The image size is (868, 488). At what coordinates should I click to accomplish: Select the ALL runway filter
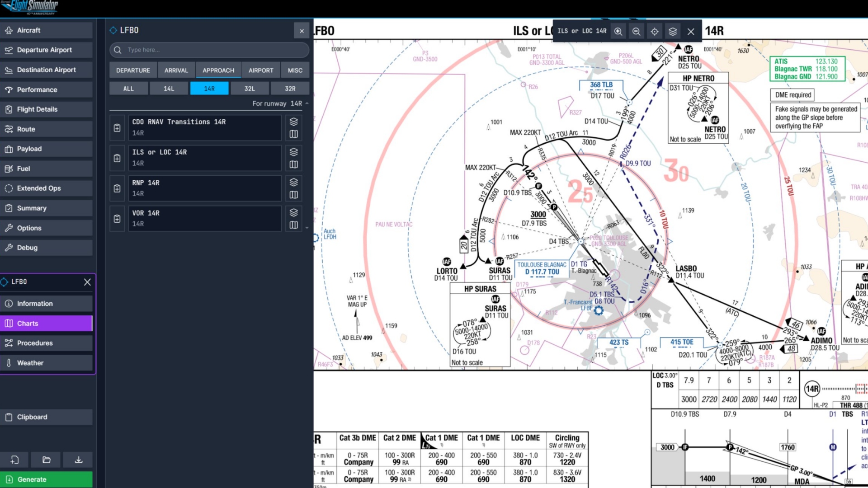click(x=128, y=89)
